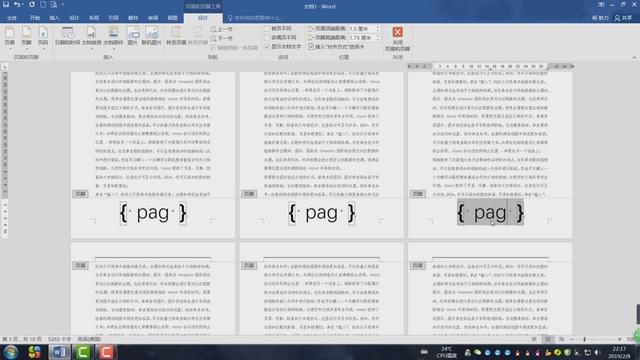
Task: Expand the Page Number dropdown arrow
Action: tap(43, 49)
